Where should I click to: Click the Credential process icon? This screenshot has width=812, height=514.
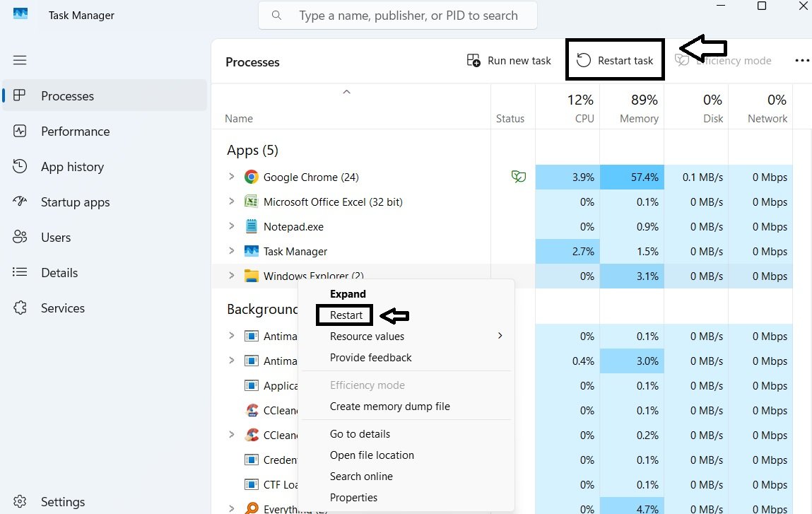click(251, 460)
